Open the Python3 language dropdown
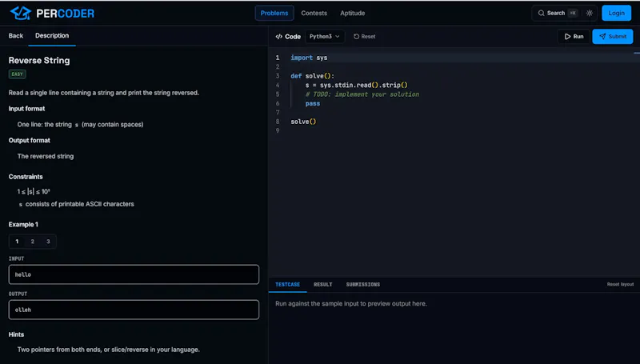640x364 pixels. point(325,36)
